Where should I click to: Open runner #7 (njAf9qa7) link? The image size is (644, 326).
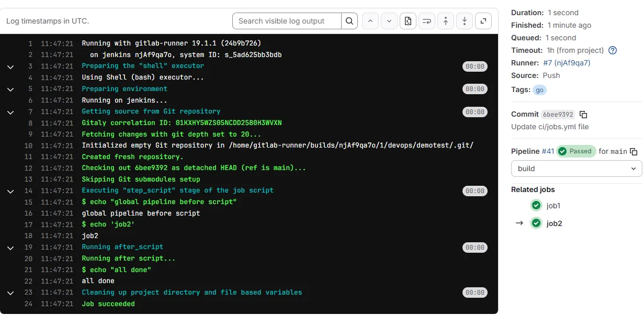(x=567, y=63)
